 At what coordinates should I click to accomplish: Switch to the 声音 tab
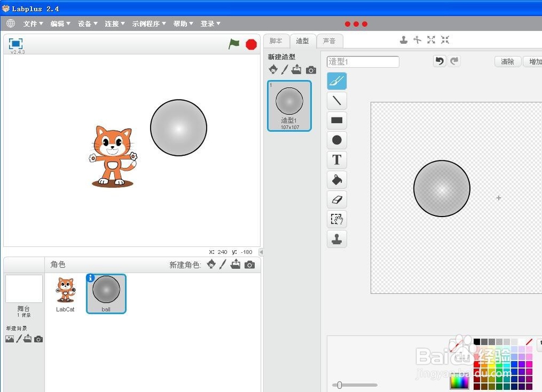point(329,41)
